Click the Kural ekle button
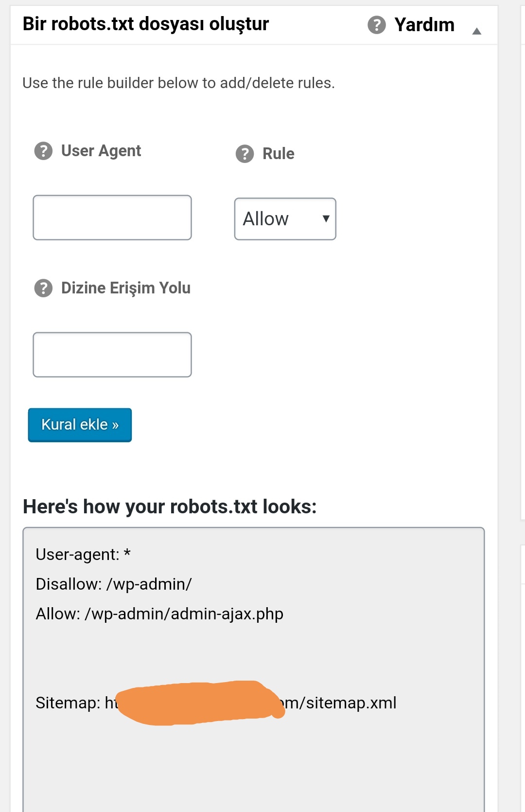Viewport: 525px width, 812px height. pyautogui.click(x=80, y=425)
